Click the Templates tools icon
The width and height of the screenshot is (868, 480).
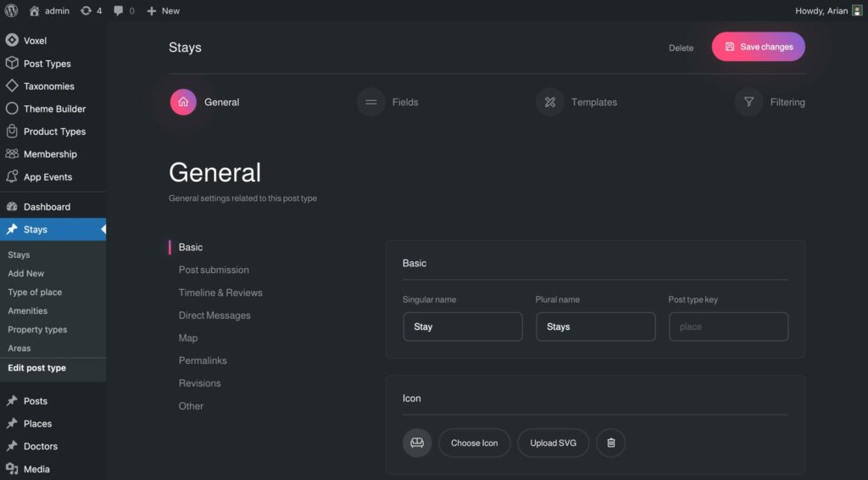tap(550, 103)
